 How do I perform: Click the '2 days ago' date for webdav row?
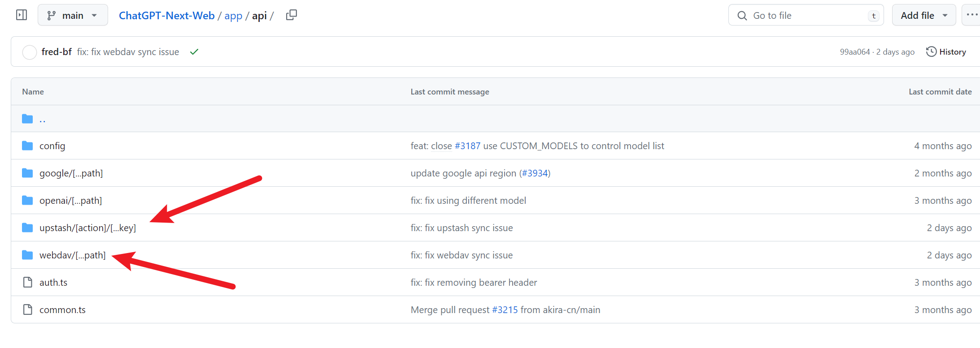(949, 255)
